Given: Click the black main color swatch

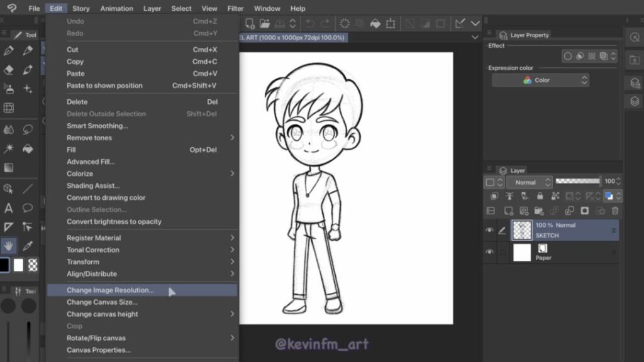Looking at the screenshot, I should pyautogui.click(x=5, y=265).
